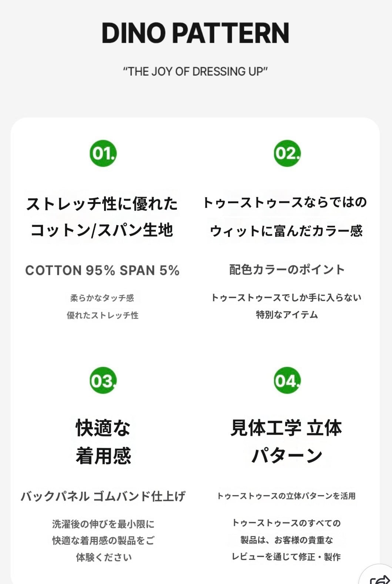The height and width of the screenshot is (584, 392).
Task: Click the 配色カラーのポイント subtitle
Action: tap(287, 269)
